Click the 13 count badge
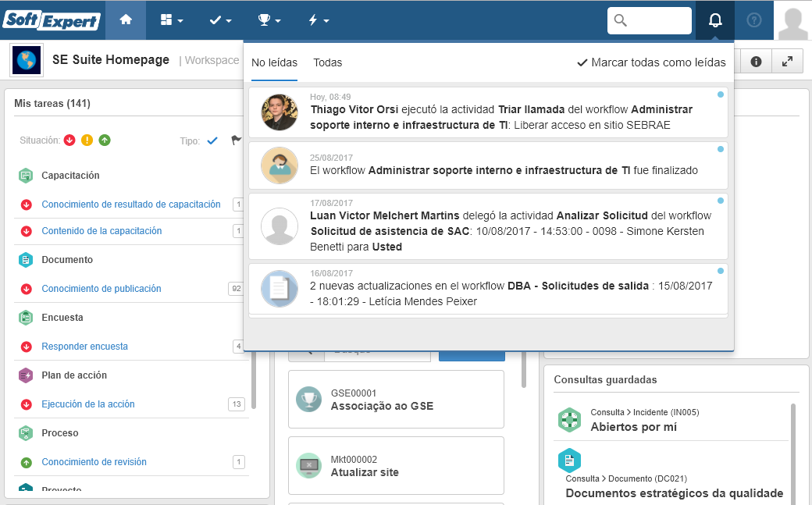The image size is (812, 505). point(236,404)
